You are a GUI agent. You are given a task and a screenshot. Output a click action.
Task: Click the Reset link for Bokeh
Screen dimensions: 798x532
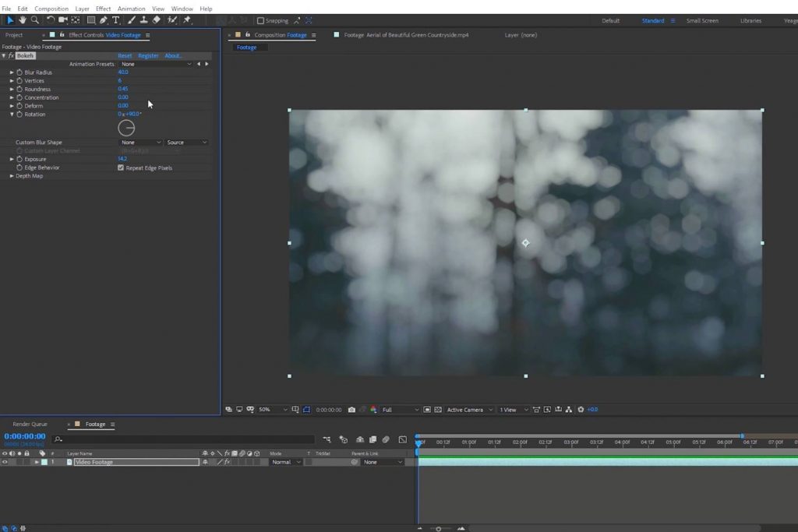coord(125,56)
